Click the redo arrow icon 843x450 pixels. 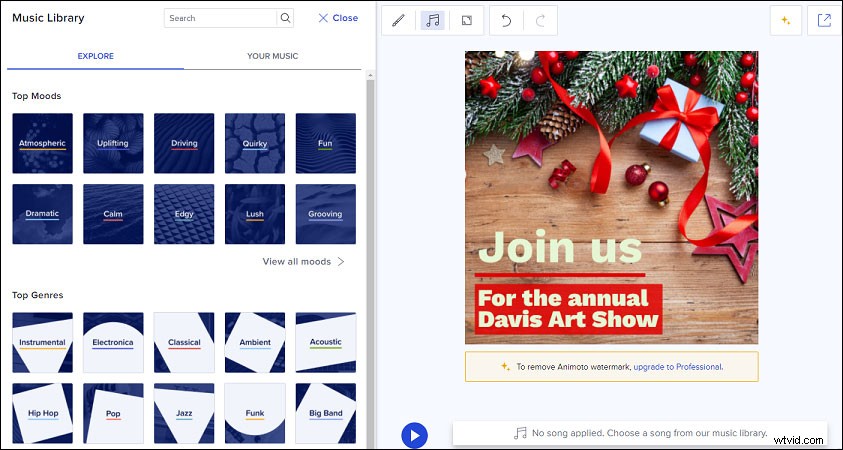click(x=541, y=20)
